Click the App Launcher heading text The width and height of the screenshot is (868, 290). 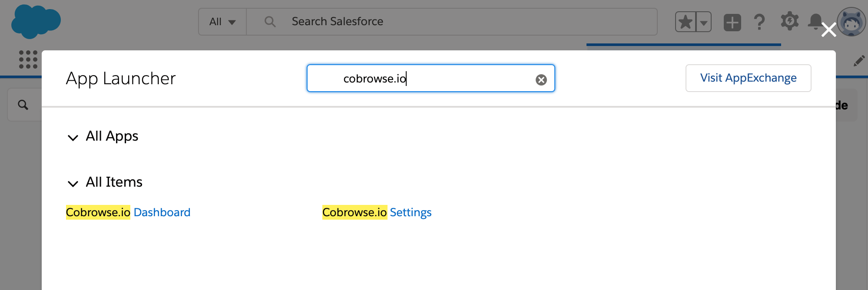click(x=121, y=79)
